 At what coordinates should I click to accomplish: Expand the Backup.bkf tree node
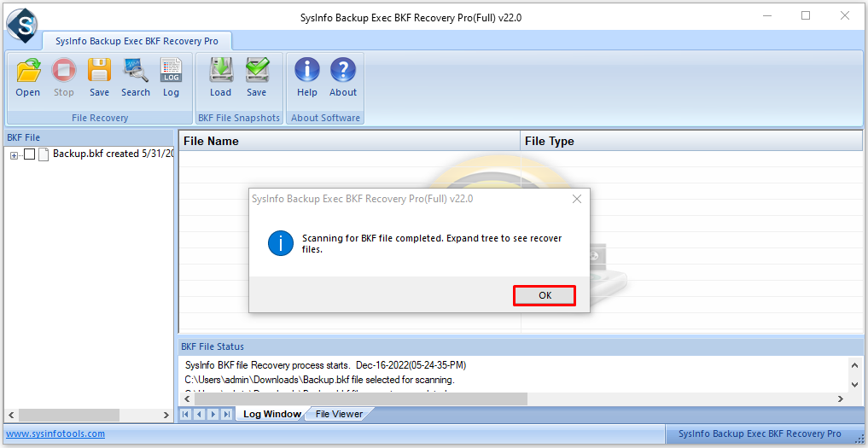coord(14,155)
